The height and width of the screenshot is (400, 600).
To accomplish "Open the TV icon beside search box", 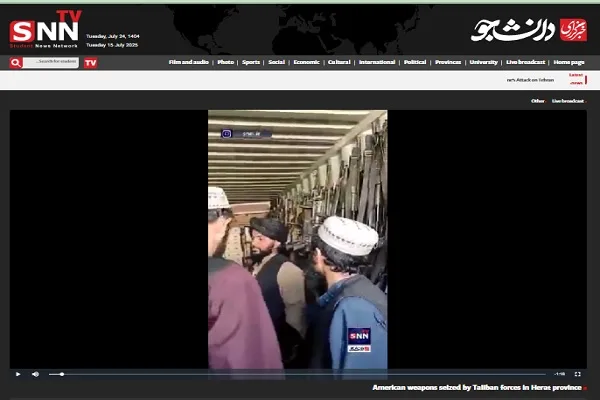I will tap(90, 62).
